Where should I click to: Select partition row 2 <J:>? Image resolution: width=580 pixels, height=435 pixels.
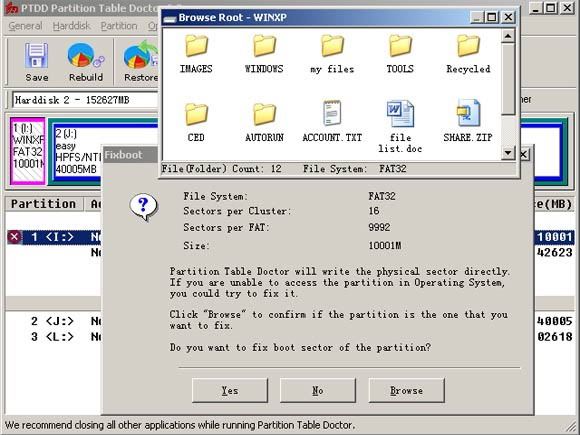pyautogui.click(x=54, y=321)
